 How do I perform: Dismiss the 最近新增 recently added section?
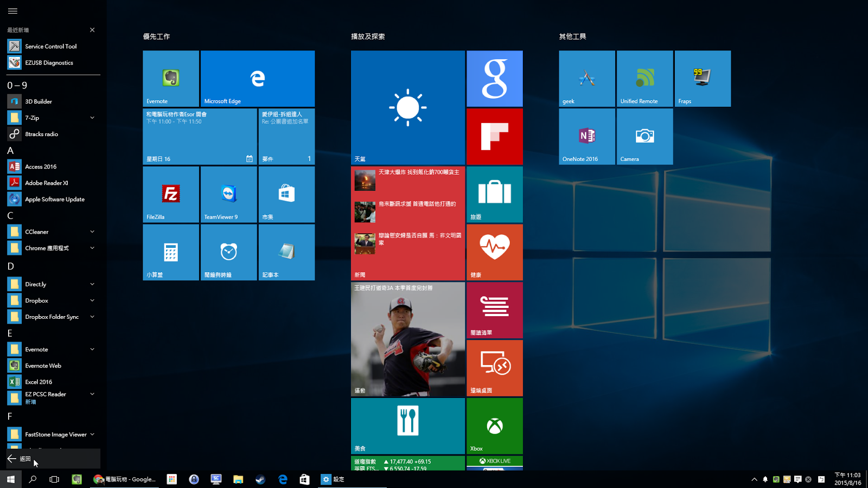92,30
